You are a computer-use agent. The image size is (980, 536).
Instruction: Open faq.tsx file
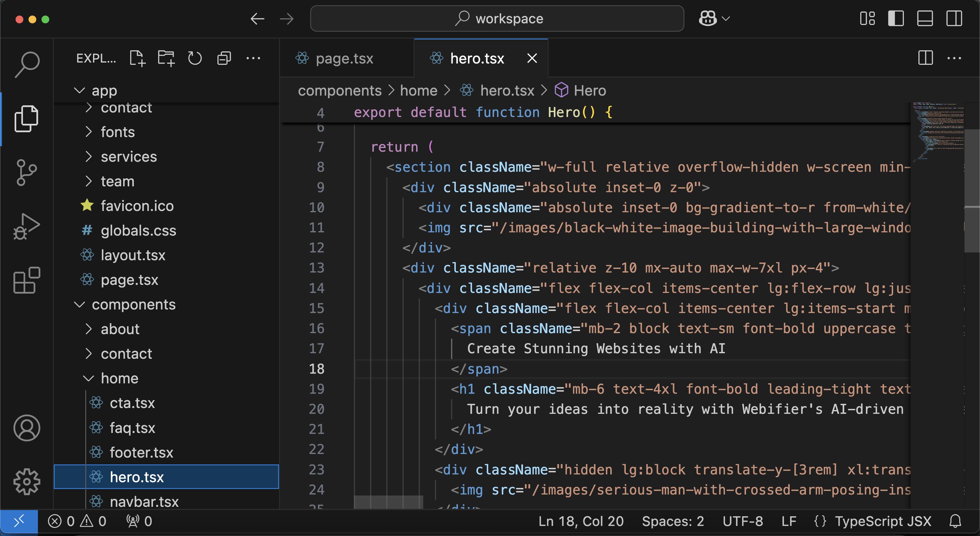tap(166, 427)
